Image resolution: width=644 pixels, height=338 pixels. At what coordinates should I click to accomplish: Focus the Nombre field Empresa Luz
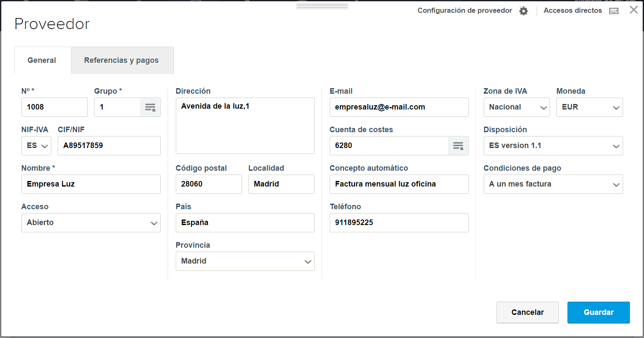91,184
